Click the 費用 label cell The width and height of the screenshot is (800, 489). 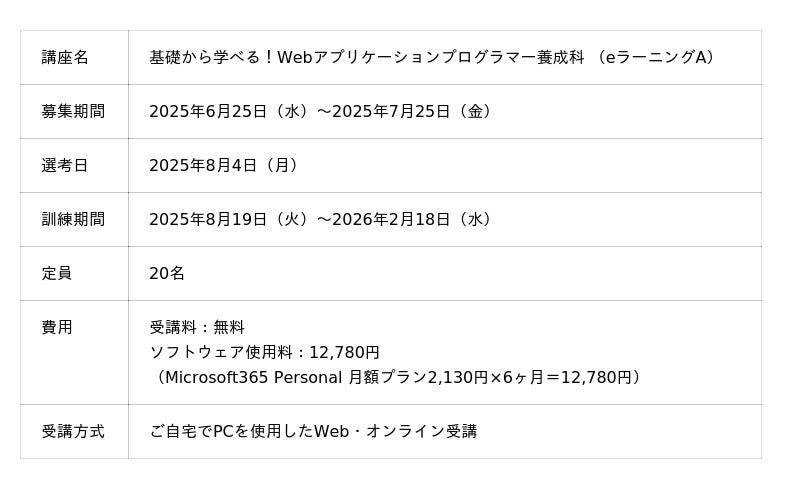click(57, 328)
